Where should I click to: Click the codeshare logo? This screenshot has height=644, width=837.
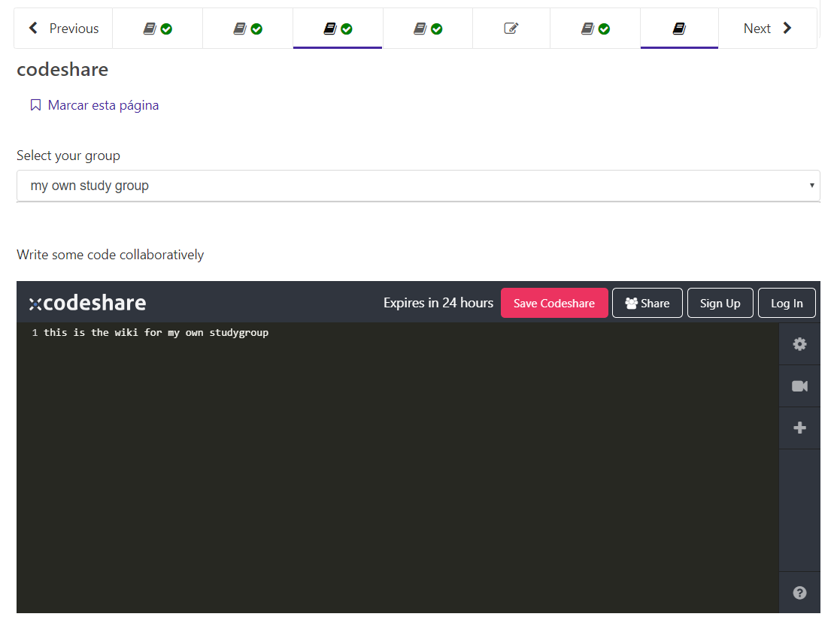[87, 303]
